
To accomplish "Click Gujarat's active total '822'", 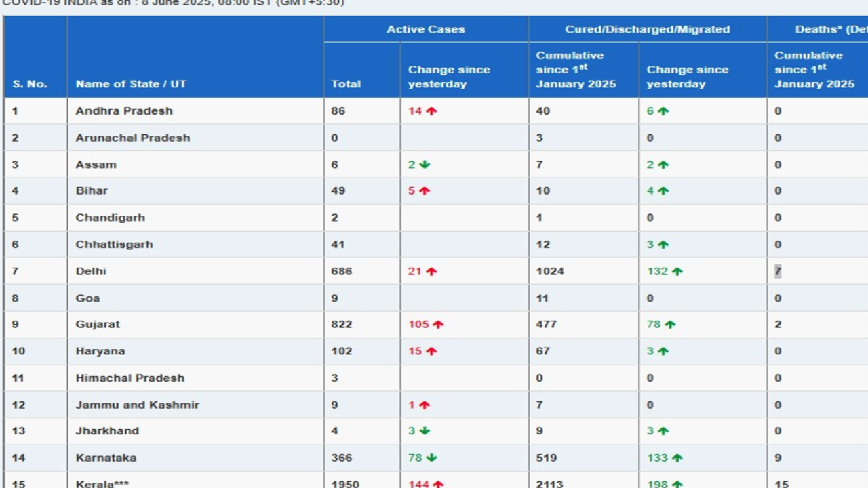I will pos(342,325).
